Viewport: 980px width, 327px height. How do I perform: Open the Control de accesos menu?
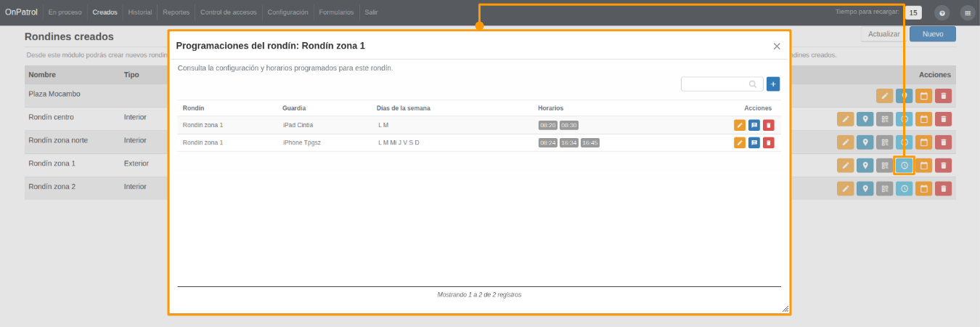[x=229, y=12]
